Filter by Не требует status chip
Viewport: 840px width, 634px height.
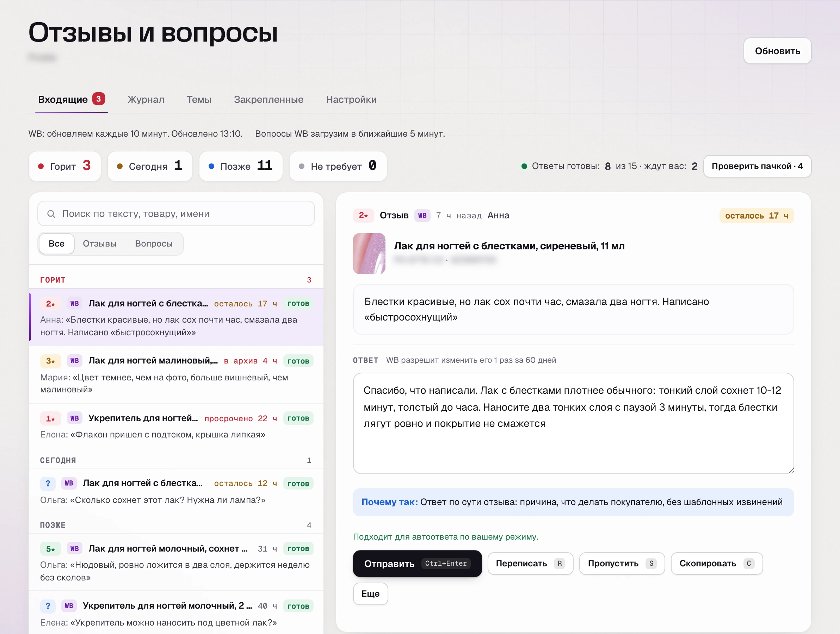338,166
